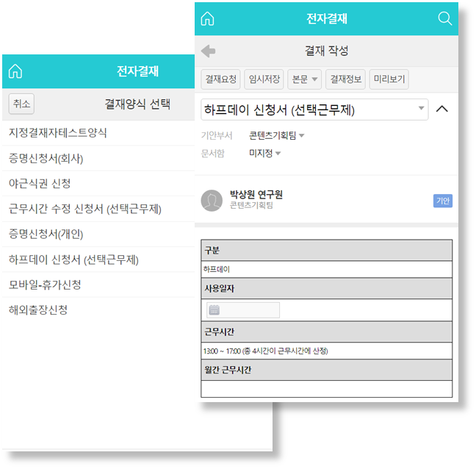Image resolution: width=476 pixels, height=469 pixels.
Task: Click 13:00 ~ 17:00 근무시간 text
Action: pyautogui.click(x=266, y=351)
